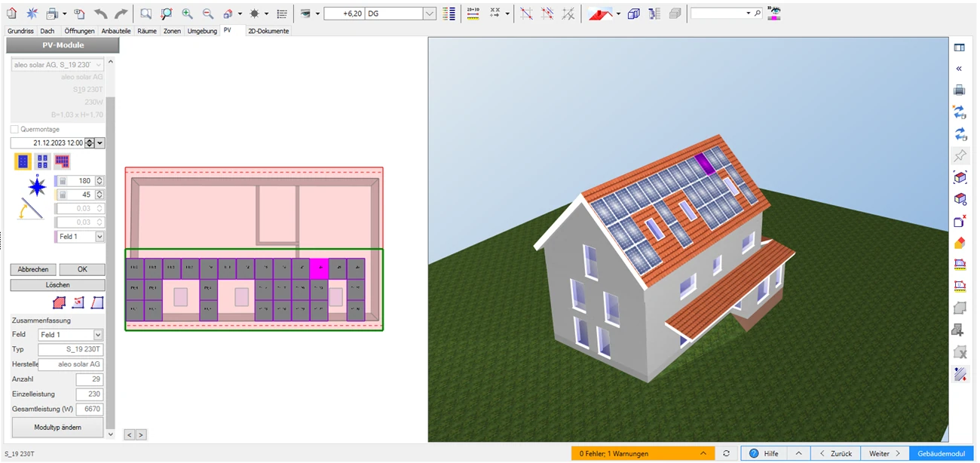Highlight the magenta PV module in plan
Viewport: 980px width, 463px height.
(x=319, y=268)
